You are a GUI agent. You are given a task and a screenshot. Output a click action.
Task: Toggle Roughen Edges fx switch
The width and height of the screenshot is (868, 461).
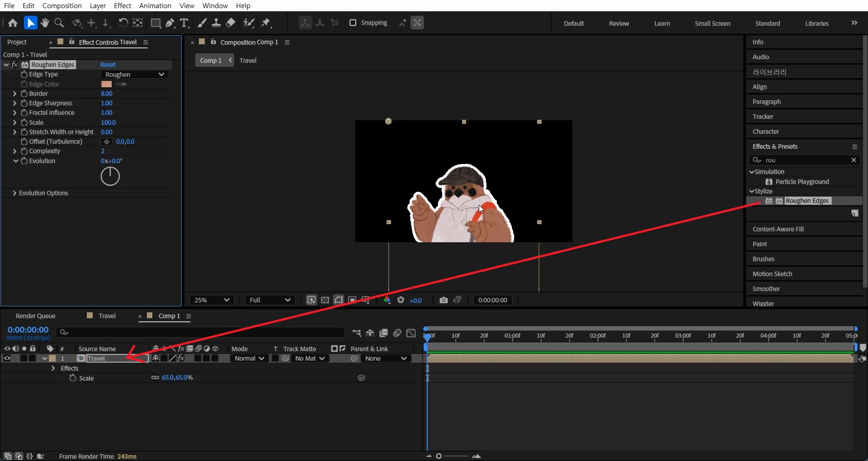point(14,65)
